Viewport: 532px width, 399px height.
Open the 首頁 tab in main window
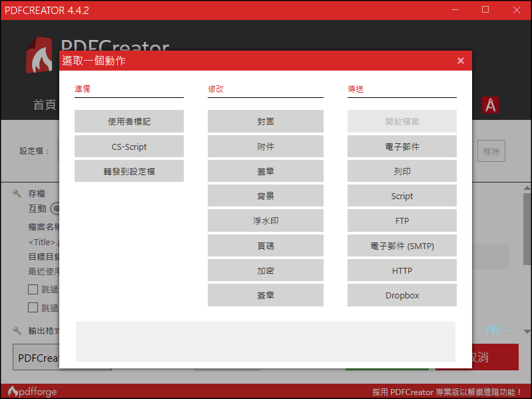pyautogui.click(x=45, y=105)
